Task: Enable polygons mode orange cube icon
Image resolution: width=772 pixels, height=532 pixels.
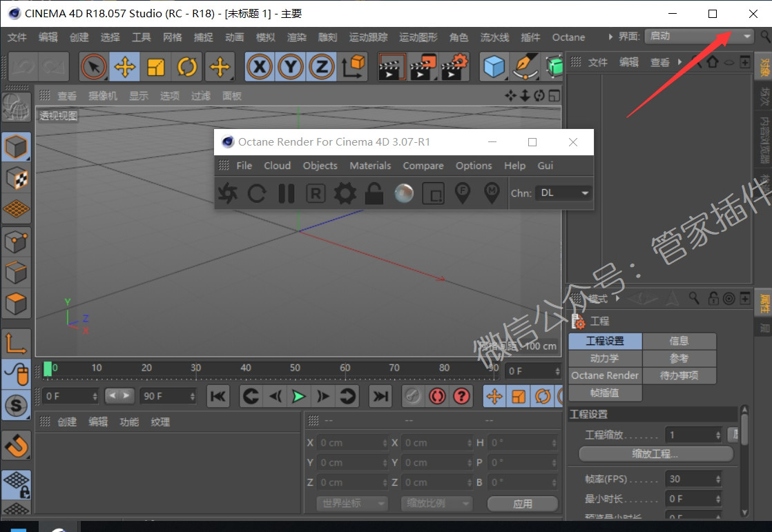Action: coord(17,304)
